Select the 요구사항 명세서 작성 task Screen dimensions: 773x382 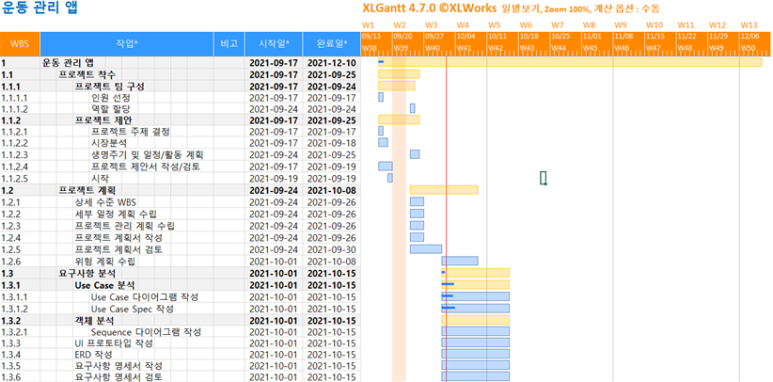[118, 366]
